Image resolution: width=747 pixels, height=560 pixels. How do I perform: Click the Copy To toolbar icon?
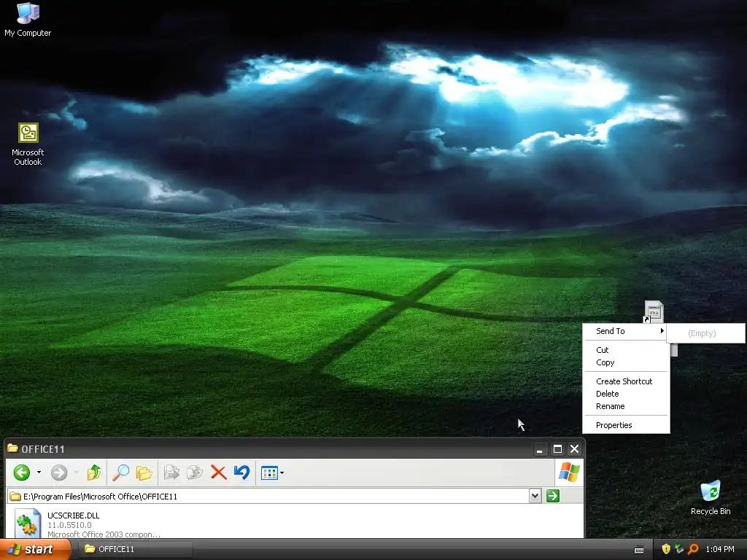coord(195,472)
